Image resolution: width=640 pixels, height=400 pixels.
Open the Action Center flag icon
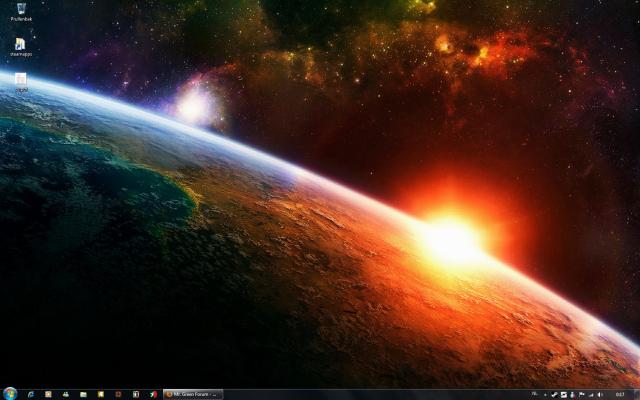(x=582, y=394)
